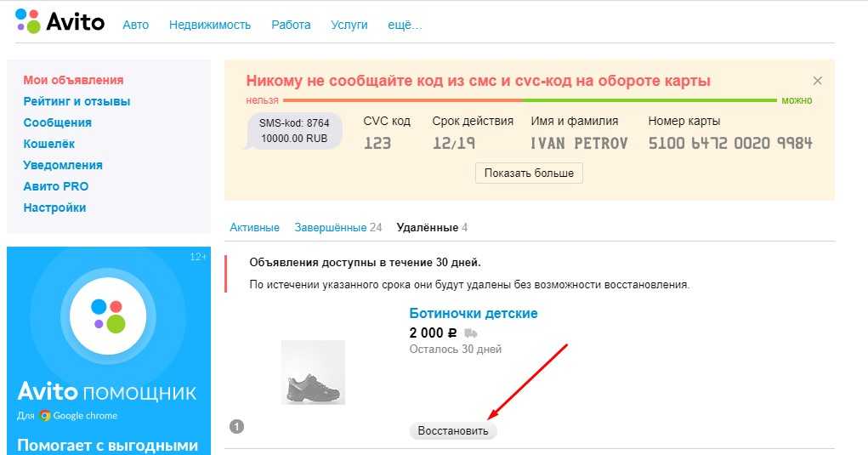Open Настройки from the sidebar

(54, 208)
